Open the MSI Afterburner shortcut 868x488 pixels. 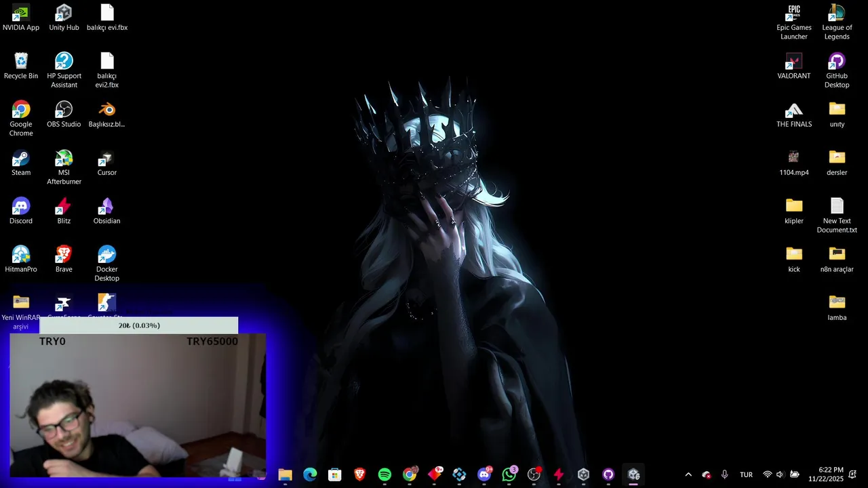(x=64, y=167)
